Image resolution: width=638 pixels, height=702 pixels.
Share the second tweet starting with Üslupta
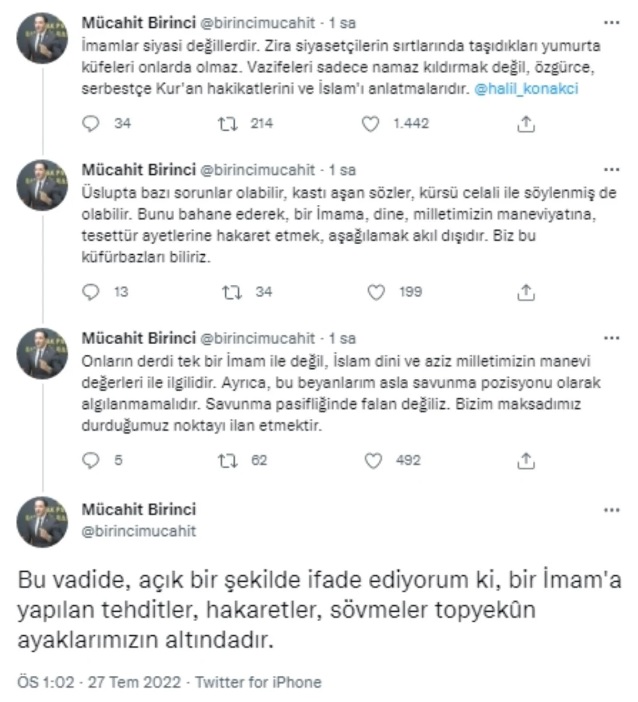click(527, 292)
